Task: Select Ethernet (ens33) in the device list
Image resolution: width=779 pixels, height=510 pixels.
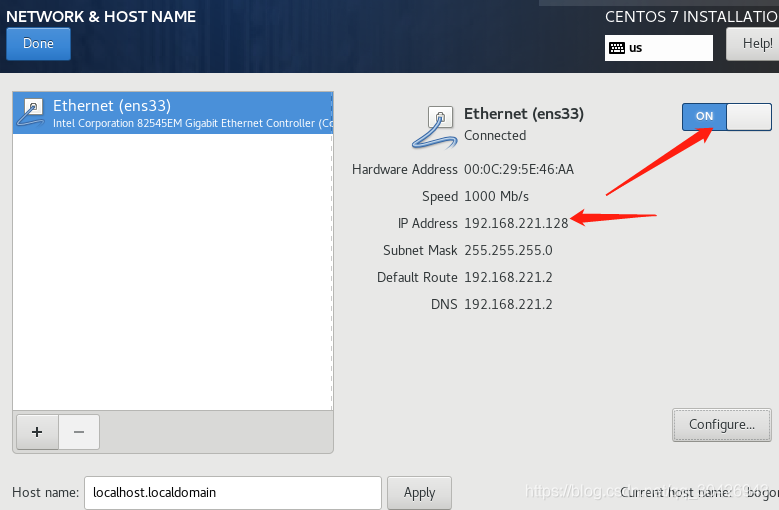Action: (x=173, y=113)
